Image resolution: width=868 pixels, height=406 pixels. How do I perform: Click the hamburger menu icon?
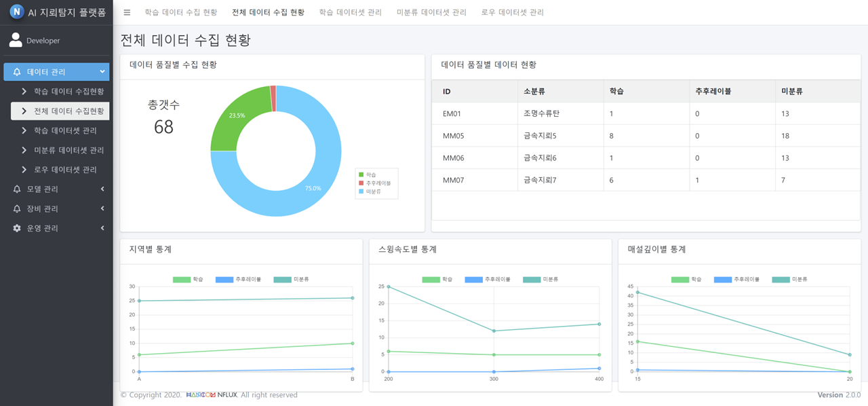[x=127, y=12]
